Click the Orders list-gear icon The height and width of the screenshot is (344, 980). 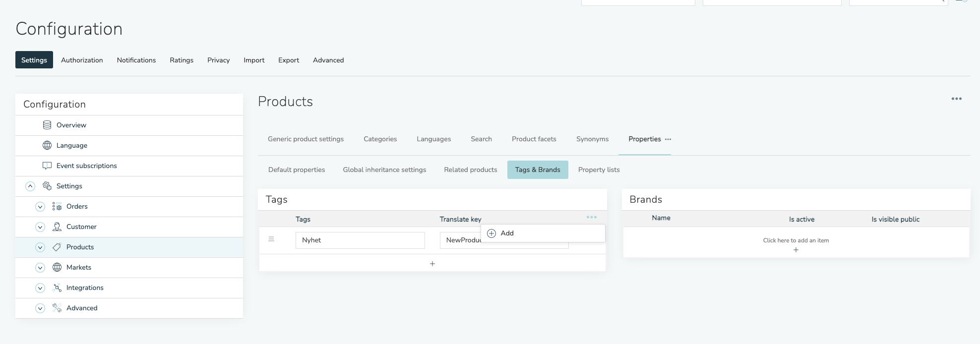click(x=57, y=206)
